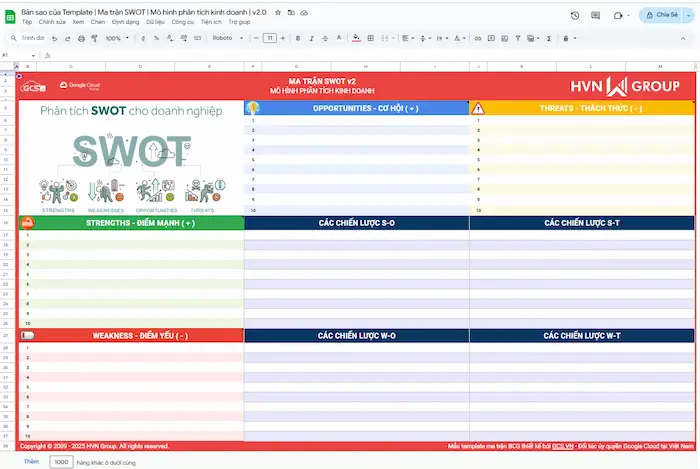The image size is (700, 469).
Task: Open the comments panel icon
Action: [x=595, y=15]
